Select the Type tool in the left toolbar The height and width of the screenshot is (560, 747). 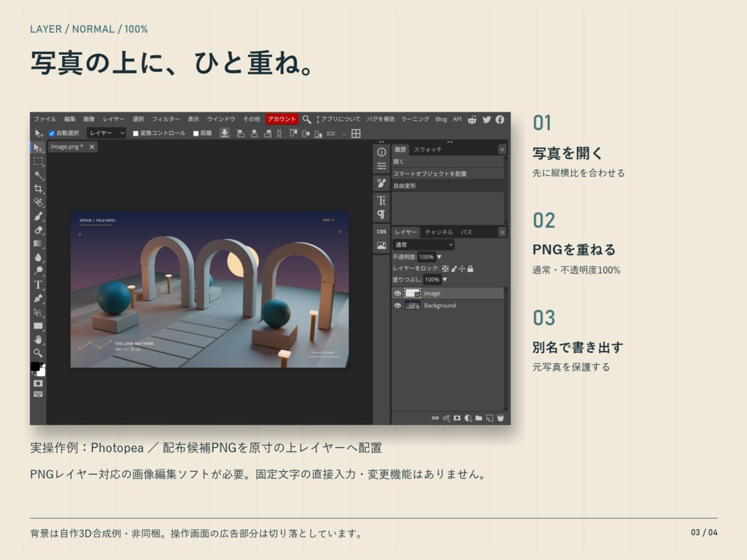(x=38, y=285)
